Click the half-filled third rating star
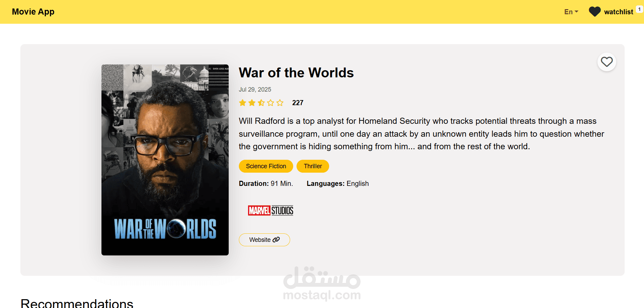The width and height of the screenshot is (644, 308). (261, 103)
